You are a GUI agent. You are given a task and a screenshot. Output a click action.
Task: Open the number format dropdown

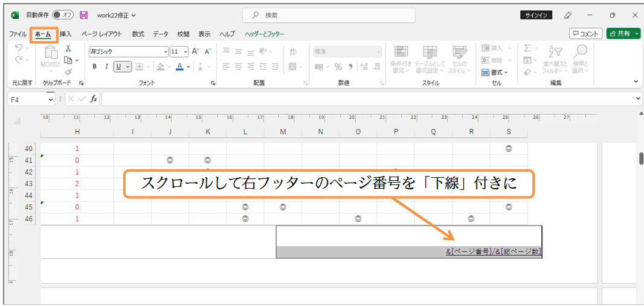pos(378,52)
